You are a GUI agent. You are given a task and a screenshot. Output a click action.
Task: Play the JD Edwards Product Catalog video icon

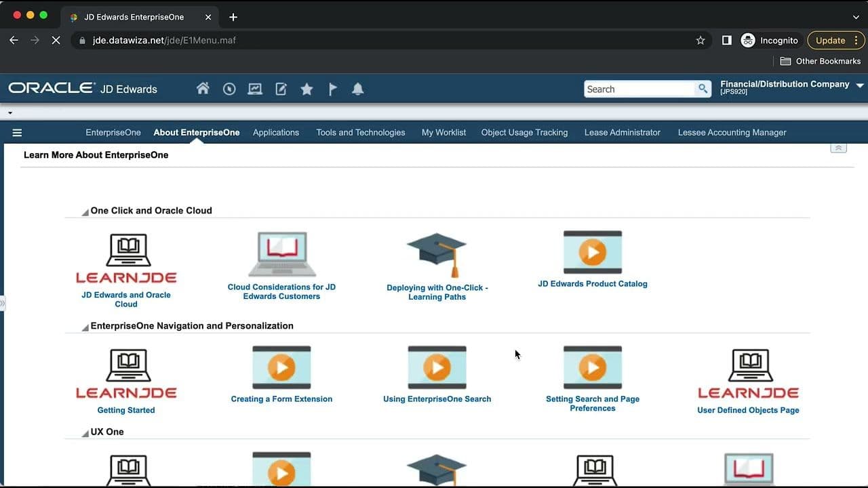coord(593,252)
